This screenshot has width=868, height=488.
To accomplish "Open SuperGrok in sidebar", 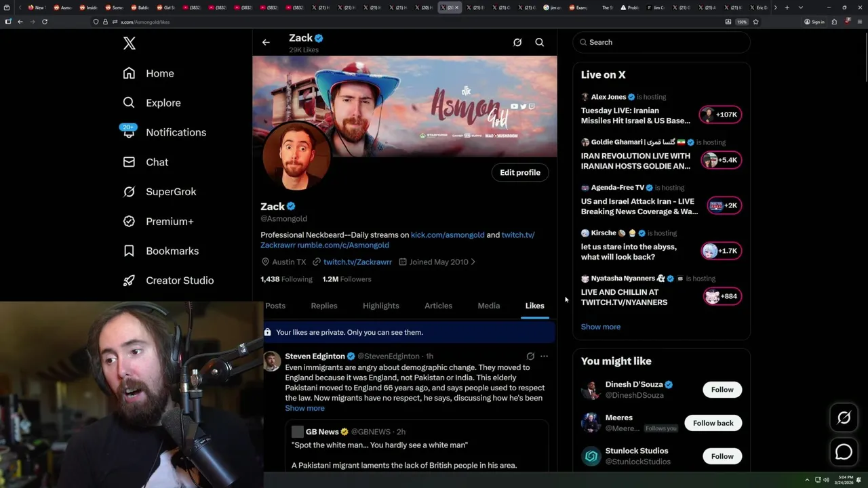I will pyautogui.click(x=159, y=192).
